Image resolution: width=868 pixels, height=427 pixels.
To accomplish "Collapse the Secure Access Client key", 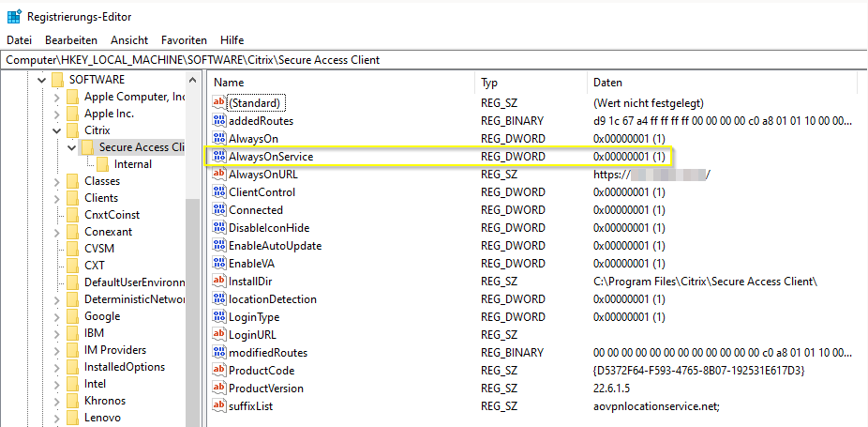I will coord(71,147).
